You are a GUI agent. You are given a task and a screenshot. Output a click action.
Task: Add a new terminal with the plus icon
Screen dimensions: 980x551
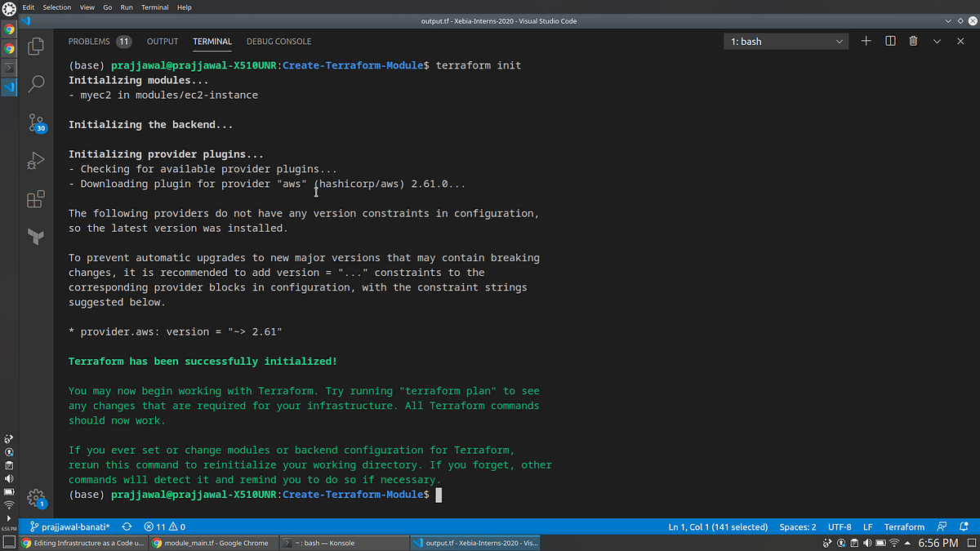pyautogui.click(x=866, y=41)
